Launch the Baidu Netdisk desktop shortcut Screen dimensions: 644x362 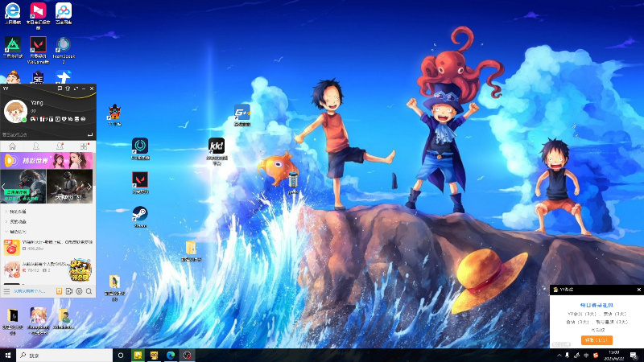[64, 11]
